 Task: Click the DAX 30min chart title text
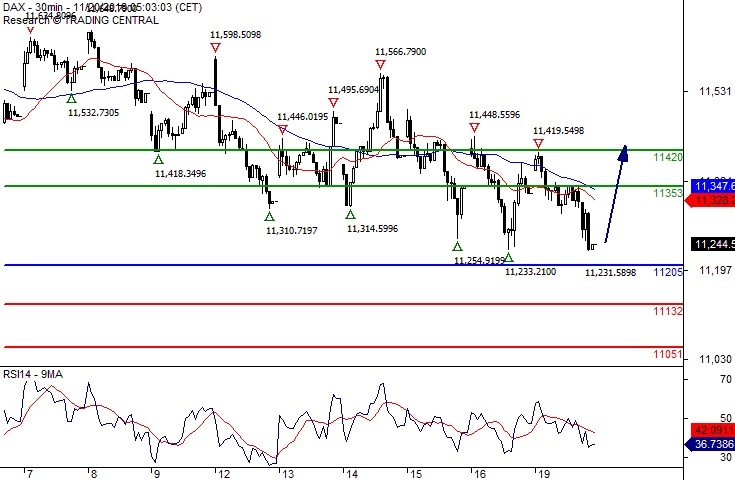(103, 7)
